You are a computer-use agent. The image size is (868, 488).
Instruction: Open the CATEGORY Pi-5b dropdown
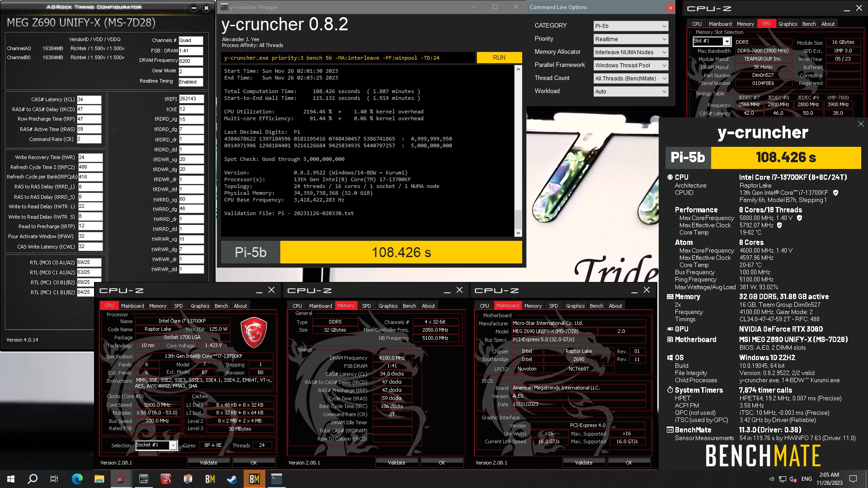point(630,26)
